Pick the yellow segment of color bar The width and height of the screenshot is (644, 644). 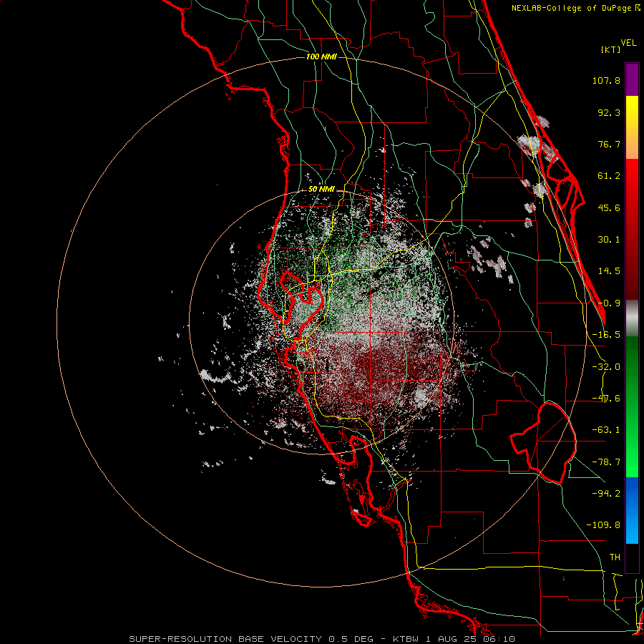click(632, 111)
